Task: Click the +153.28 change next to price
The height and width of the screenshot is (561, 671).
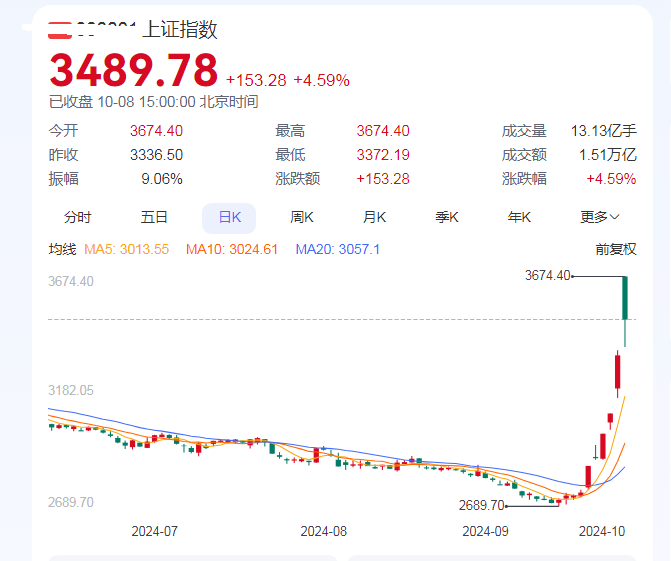Action: (x=256, y=80)
